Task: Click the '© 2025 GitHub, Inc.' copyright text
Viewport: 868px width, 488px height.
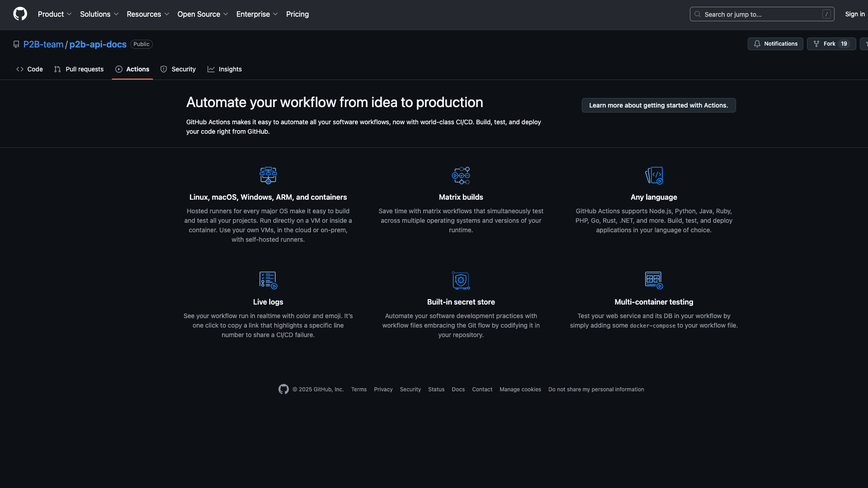Action: (x=318, y=389)
